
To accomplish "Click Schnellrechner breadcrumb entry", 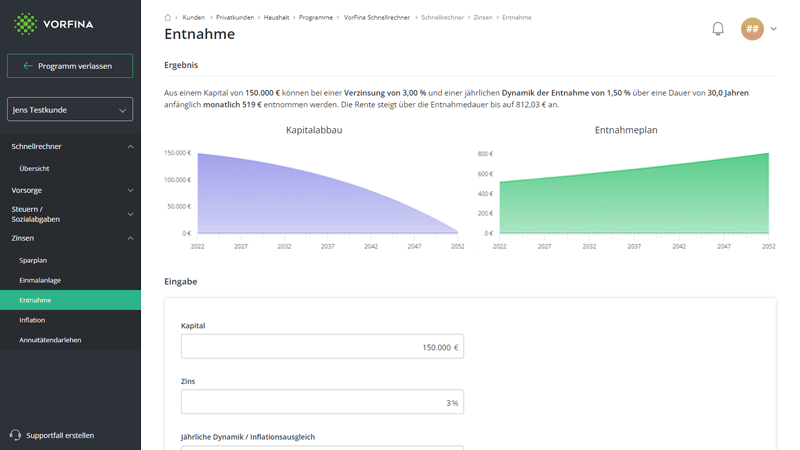I will 442,17.
